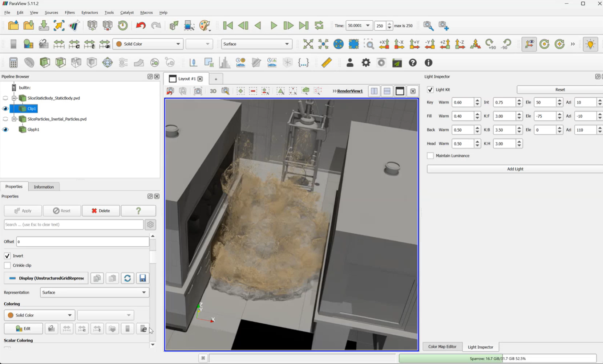
Task: Enable the Crinkle clip checkbox
Action: click(x=7, y=265)
